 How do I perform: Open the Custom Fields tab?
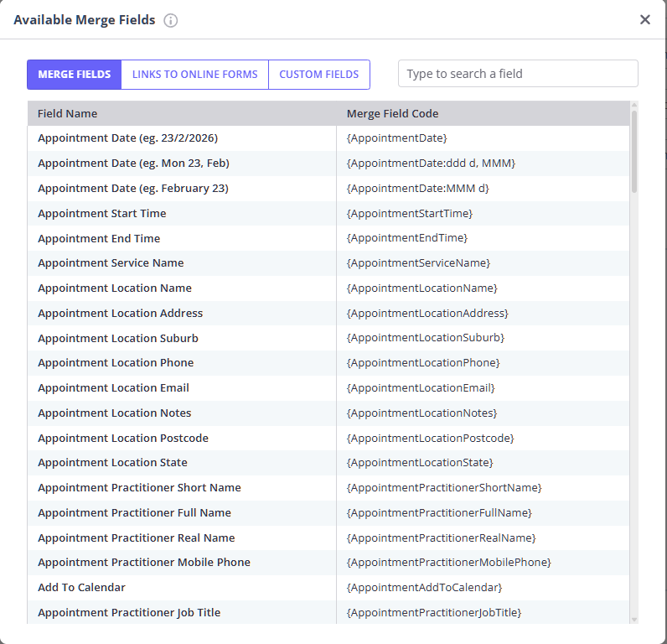coord(318,75)
